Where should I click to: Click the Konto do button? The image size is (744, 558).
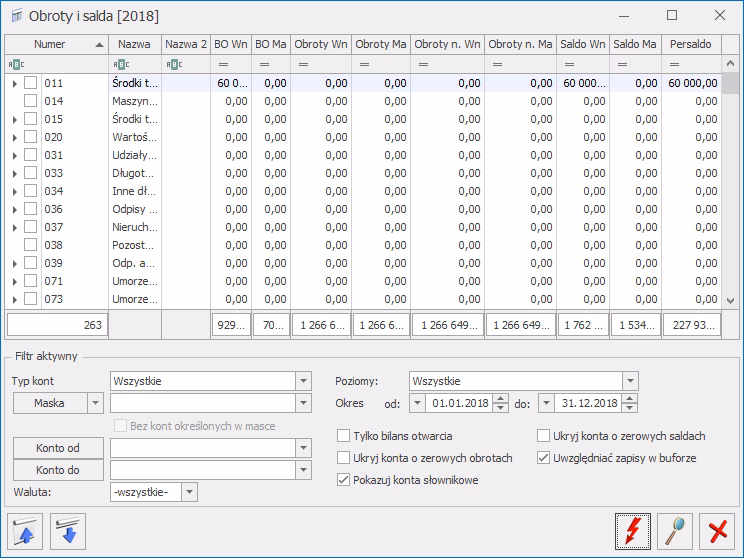[58, 470]
